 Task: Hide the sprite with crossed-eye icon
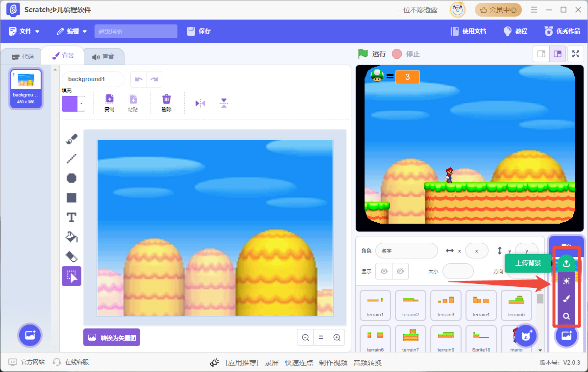[400, 271]
